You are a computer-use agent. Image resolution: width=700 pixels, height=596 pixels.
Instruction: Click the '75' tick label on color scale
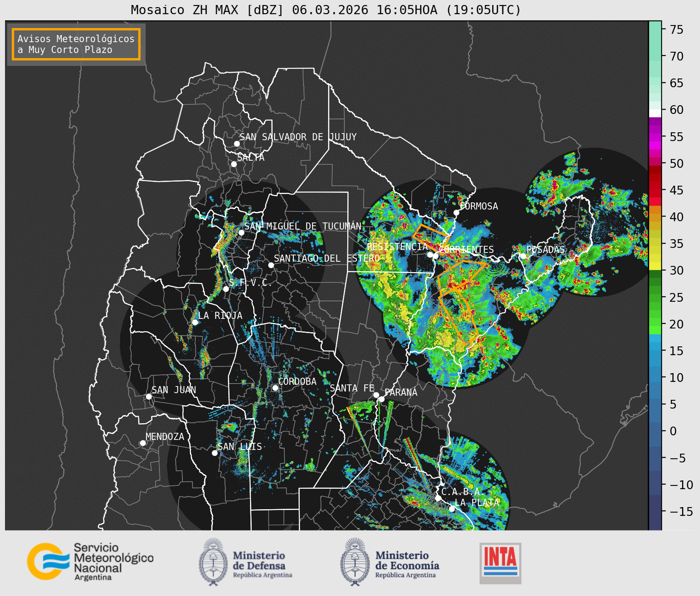coord(677,30)
